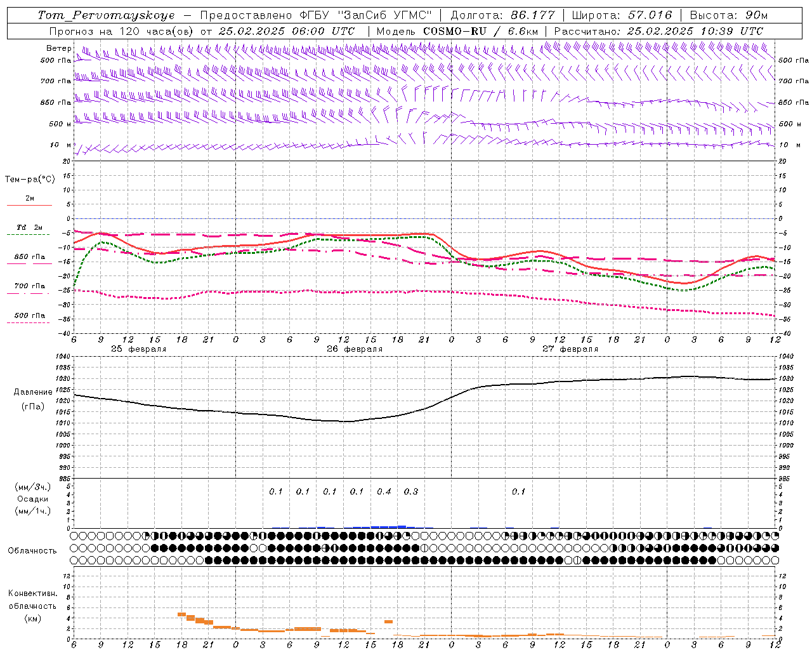The width and height of the screenshot is (812, 650).
Task: Click the "(мм/3ч.)" precipitation unit label
Action: click(x=33, y=487)
